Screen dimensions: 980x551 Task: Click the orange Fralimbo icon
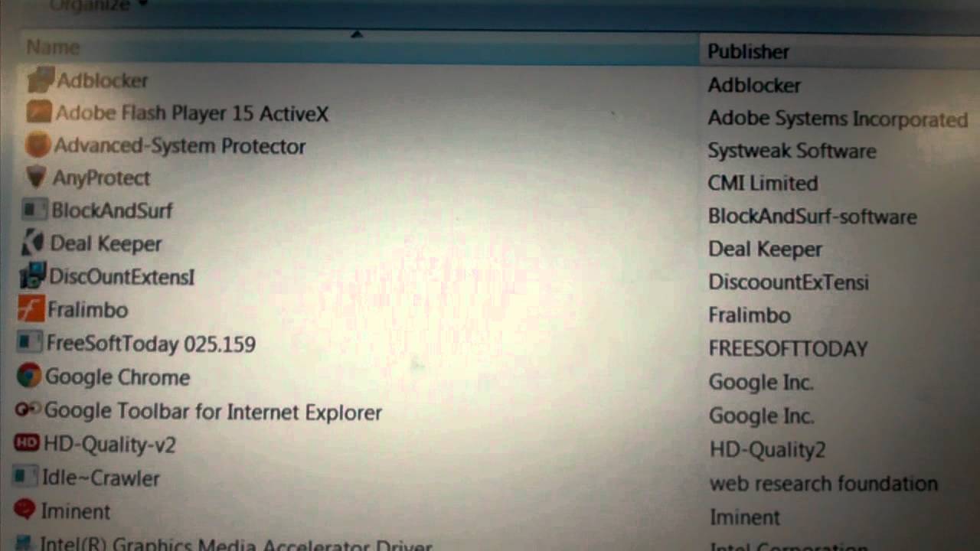coord(31,309)
